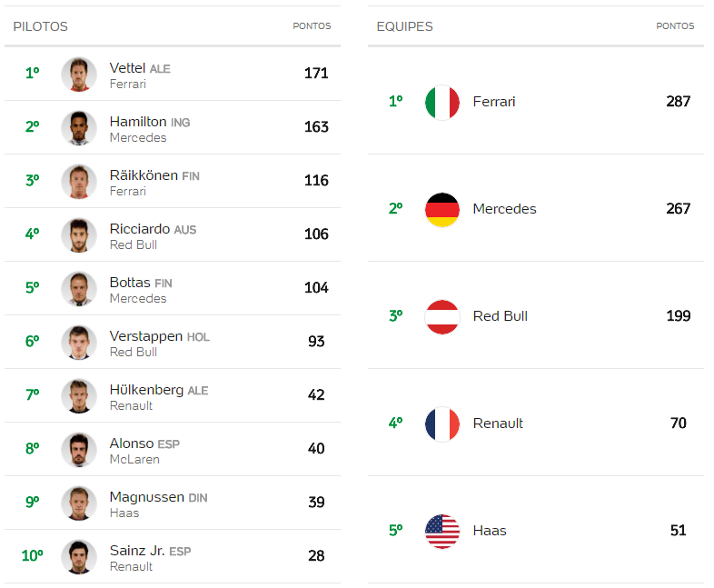714x588 pixels.
Task: Select the Austrian flag icon for Red Bull
Action: coord(441,316)
